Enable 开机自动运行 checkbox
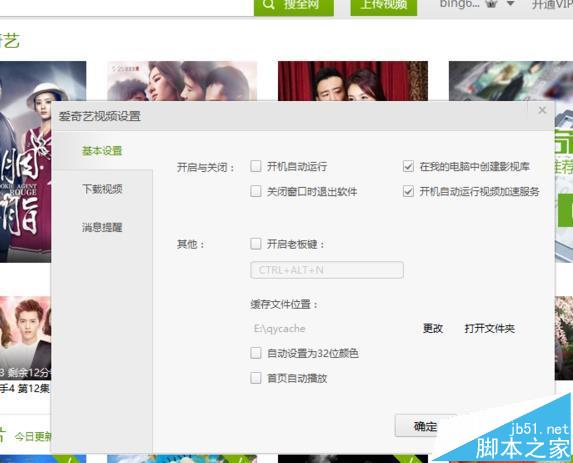Screen dimensions: 573x463 (x=256, y=166)
